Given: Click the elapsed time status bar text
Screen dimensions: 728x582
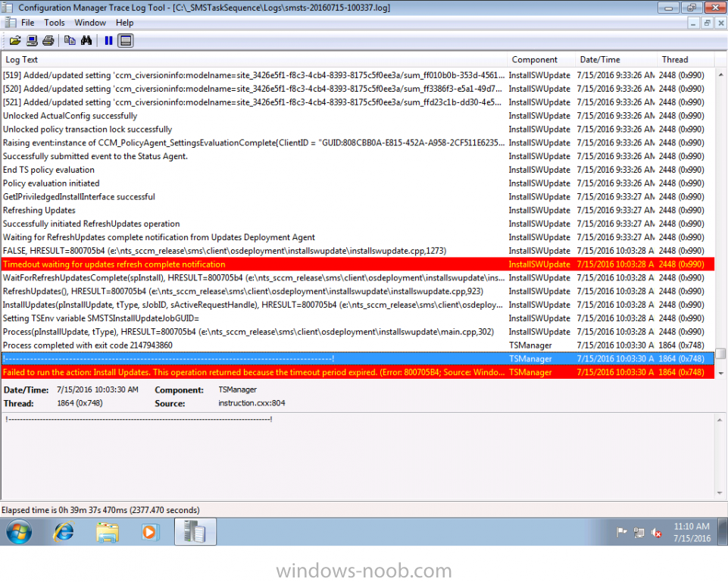Looking at the screenshot, I should (100, 510).
